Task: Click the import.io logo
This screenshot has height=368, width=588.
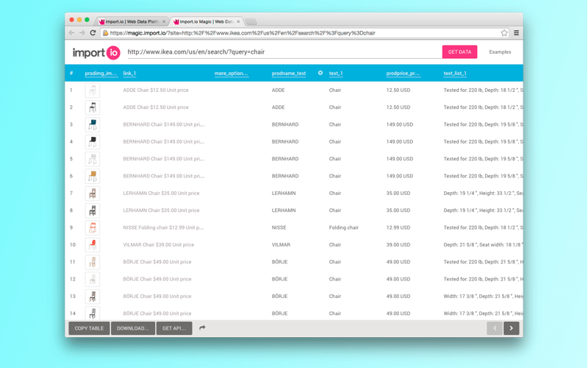Action: 96,52
